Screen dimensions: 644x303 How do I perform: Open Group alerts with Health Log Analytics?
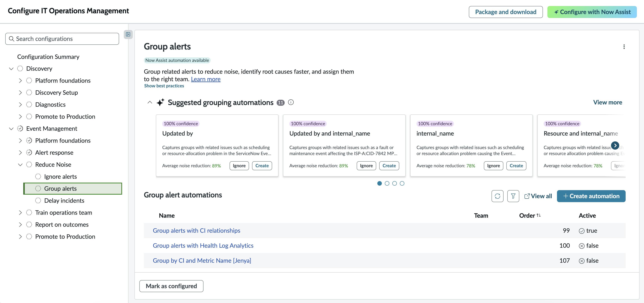[x=203, y=245]
